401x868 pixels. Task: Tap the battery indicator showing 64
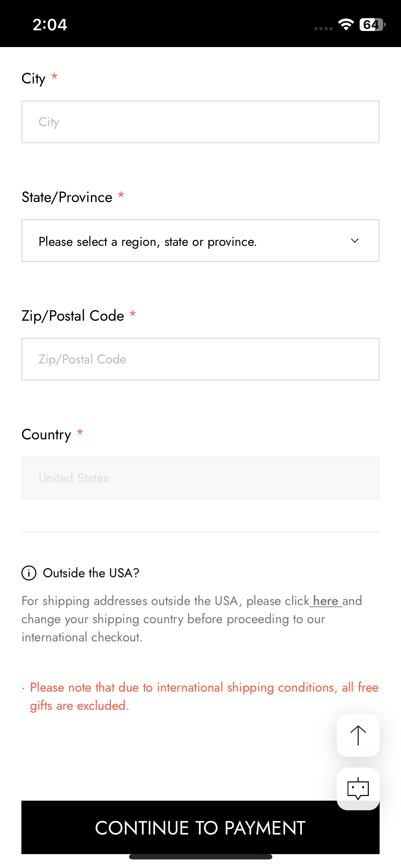[x=372, y=25]
